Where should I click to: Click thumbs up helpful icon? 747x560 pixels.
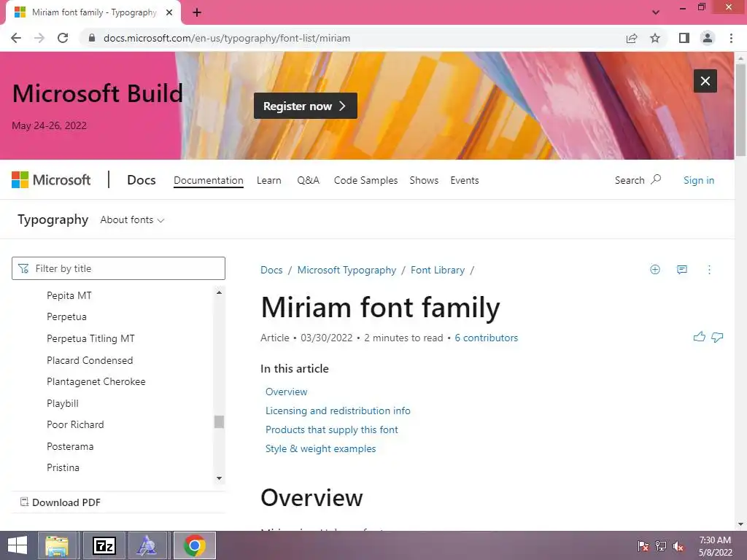pyautogui.click(x=700, y=337)
